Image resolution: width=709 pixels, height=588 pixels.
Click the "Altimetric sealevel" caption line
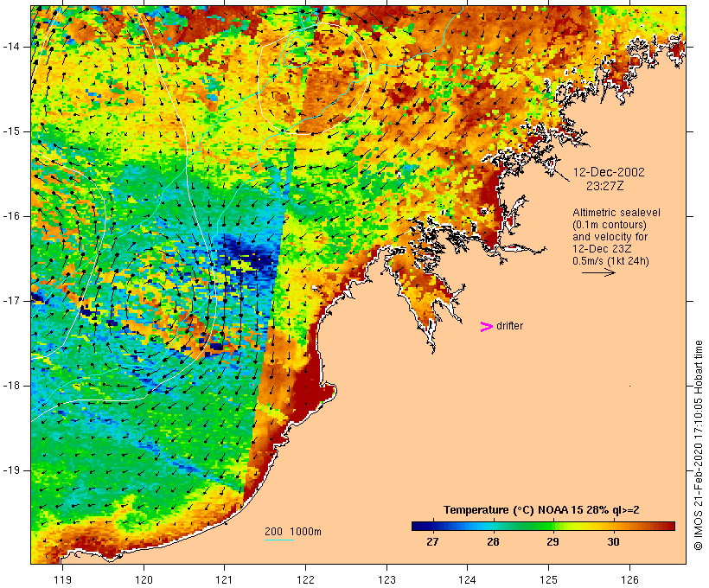tap(616, 213)
